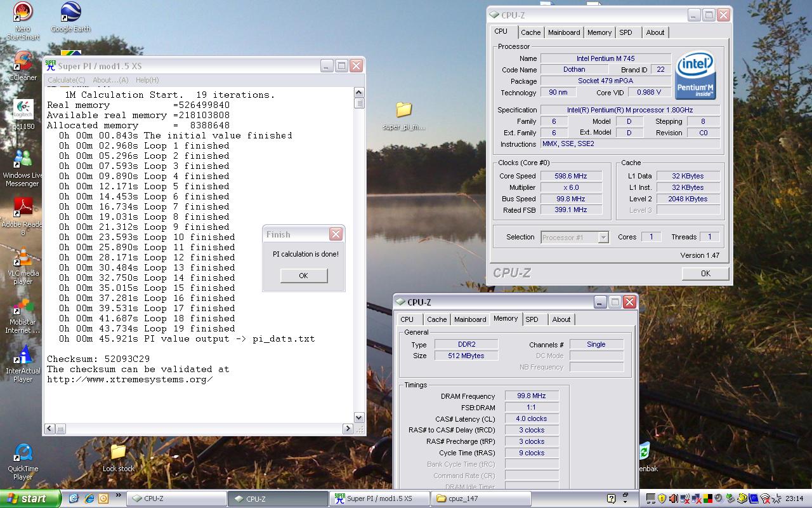Click the 'Checksum: 52093C29' line in Super PI

pyautogui.click(x=98, y=359)
